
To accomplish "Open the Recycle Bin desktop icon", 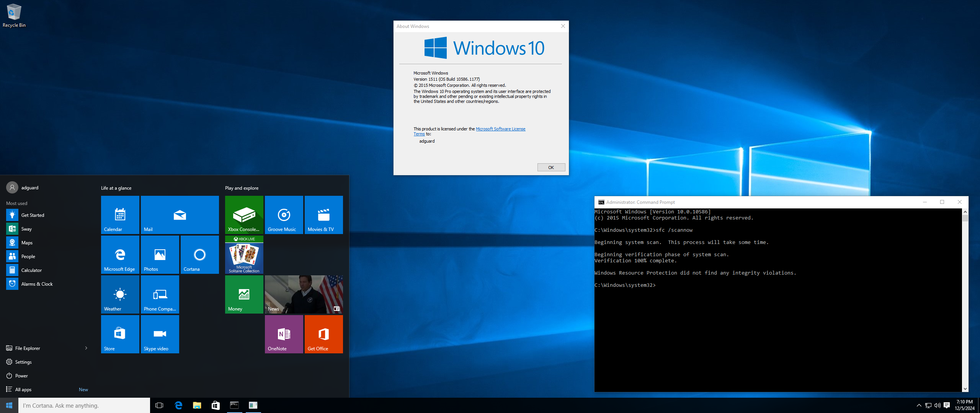I will point(14,15).
